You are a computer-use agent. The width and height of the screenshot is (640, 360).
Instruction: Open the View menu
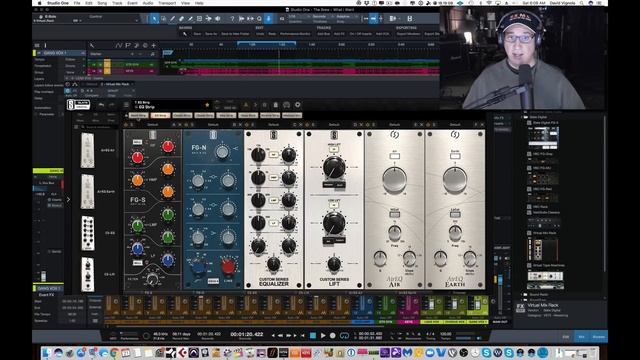click(185, 3)
